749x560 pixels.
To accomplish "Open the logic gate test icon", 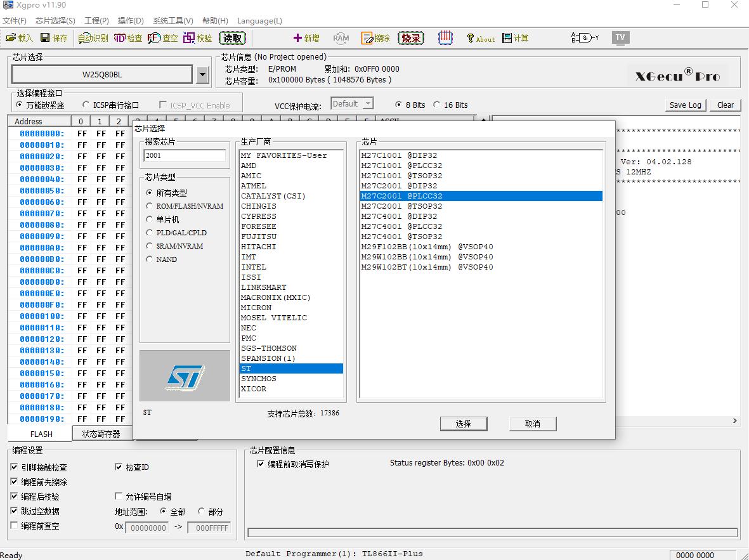I will pyautogui.click(x=584, y=37).
